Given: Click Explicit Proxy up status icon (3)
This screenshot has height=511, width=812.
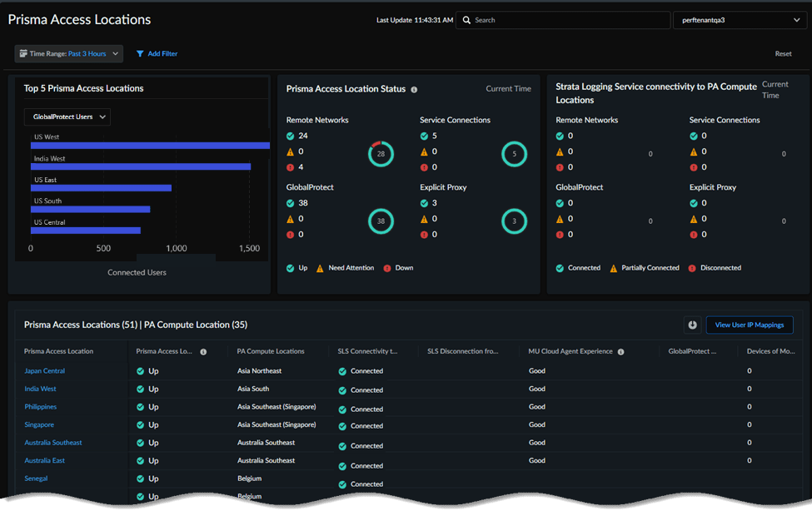Looking at the screenshot, I should click(x=424, y=203).
